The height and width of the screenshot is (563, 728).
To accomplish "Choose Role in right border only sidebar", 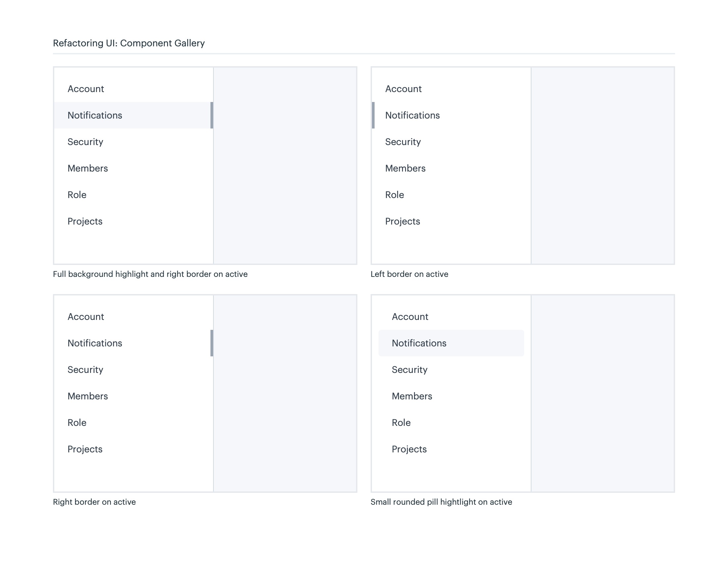I will (77, 423).
